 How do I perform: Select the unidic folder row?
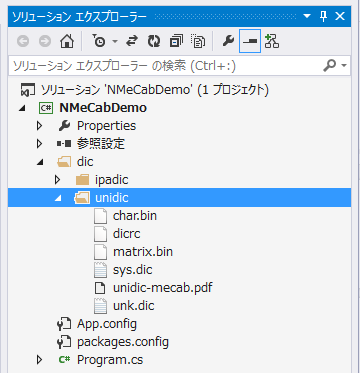pos(180,198)
